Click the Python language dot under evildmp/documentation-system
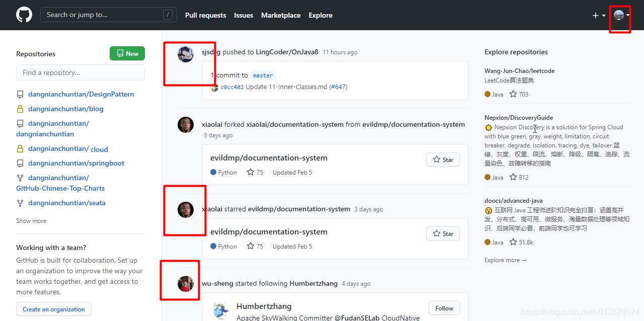 pyautogui.click(x=213, y=172)
